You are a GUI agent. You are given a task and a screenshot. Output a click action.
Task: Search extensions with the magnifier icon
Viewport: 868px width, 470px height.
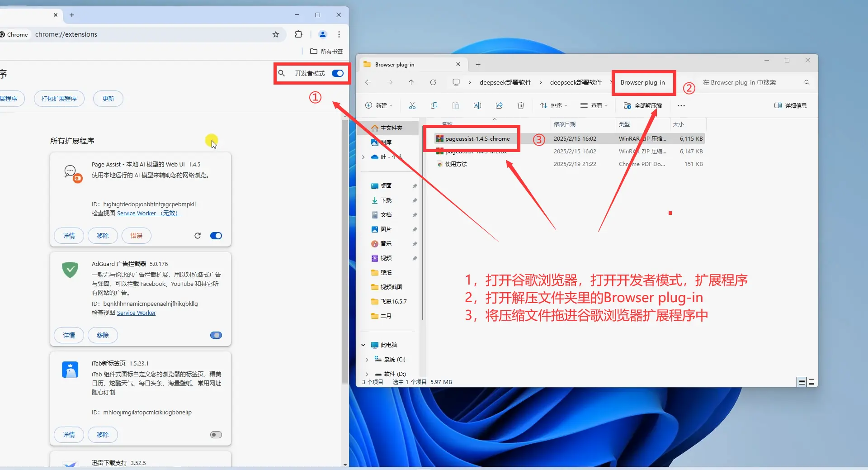282,73
